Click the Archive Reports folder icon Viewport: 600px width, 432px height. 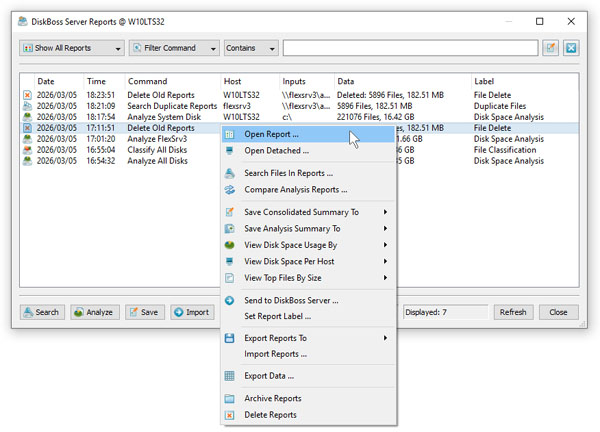(230, 399)
